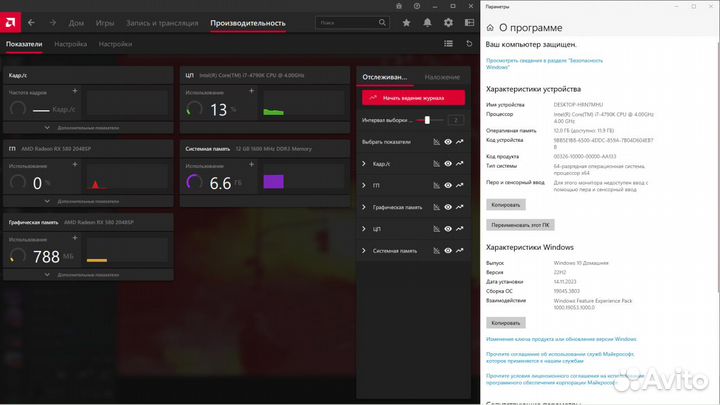The image size is (720, 405).
Task: Click the search magnifier icon in AMD
Action: pos(382,22)
